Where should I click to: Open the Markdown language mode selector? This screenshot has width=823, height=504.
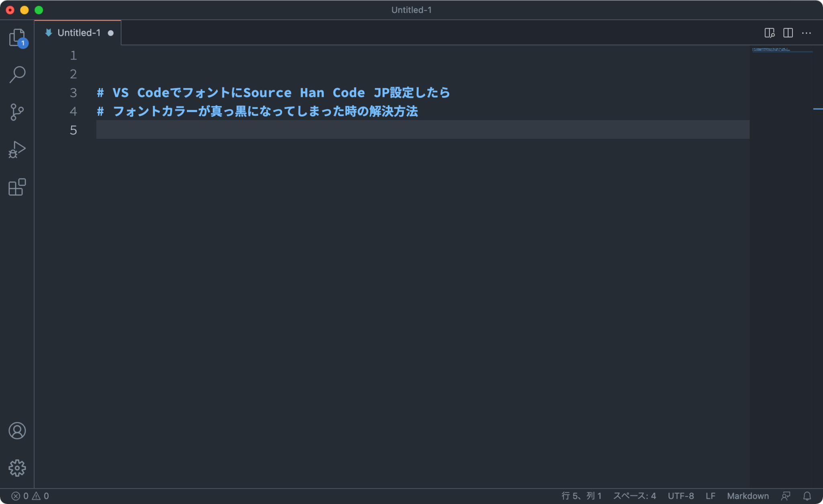748,496
